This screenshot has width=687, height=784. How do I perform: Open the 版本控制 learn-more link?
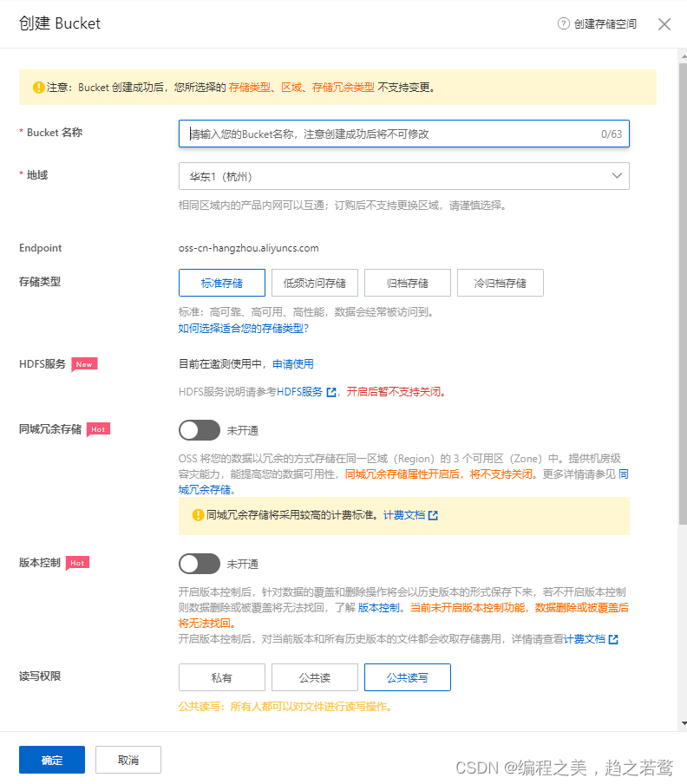click(x=378, y=607)
